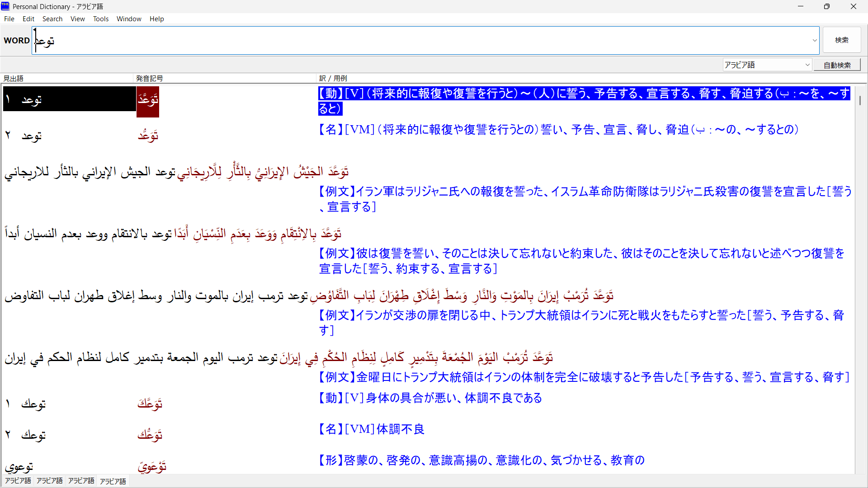Select the توعوي headword entry
This screenshot has height=488, width=868.
click(x=19, y=466)
